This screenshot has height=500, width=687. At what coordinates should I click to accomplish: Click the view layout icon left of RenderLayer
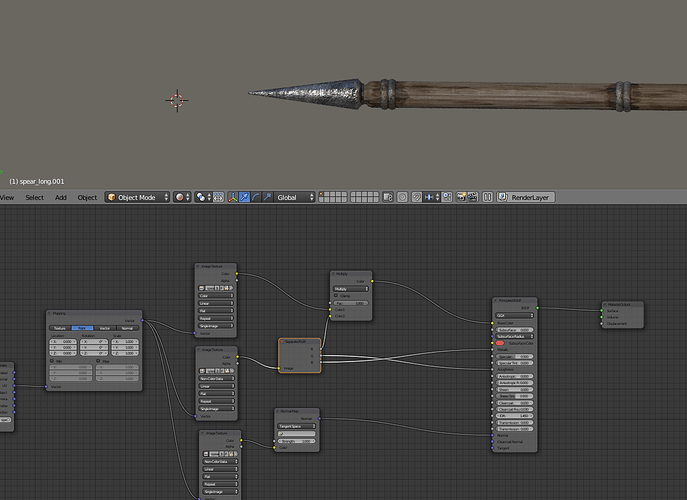[487, 197]
